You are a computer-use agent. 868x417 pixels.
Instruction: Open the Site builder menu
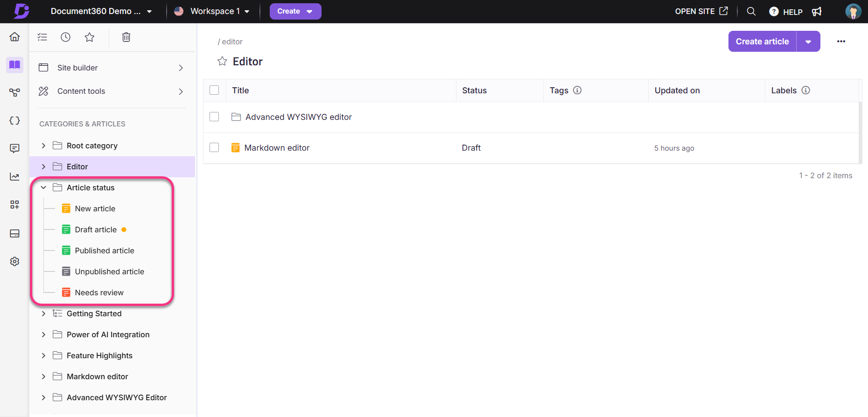pyautogui.click(x=112, y=68)
